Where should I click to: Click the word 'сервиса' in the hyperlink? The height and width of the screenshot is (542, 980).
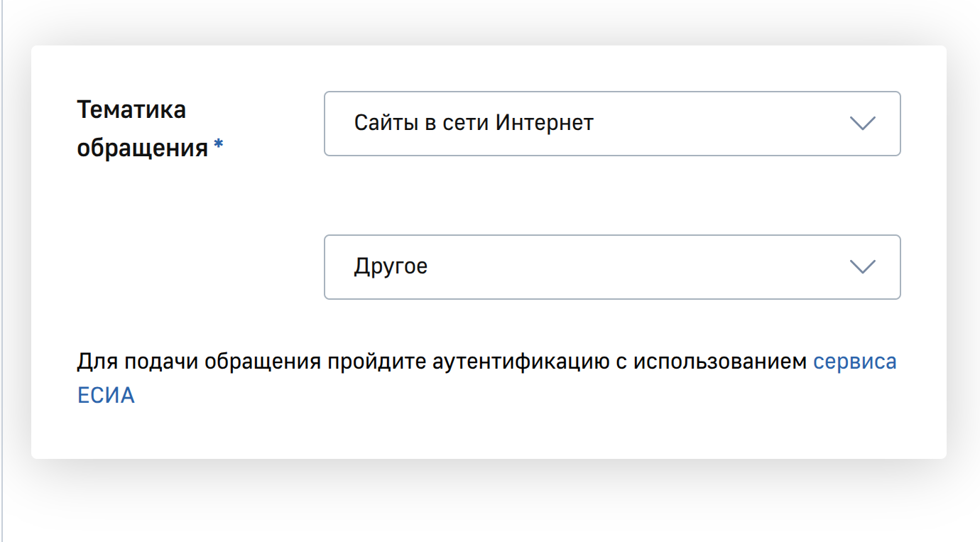click(x=855, y=362)
